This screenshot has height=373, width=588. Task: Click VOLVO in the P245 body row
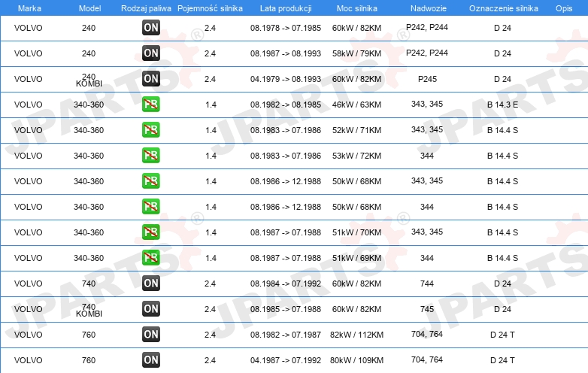point(28,79)
